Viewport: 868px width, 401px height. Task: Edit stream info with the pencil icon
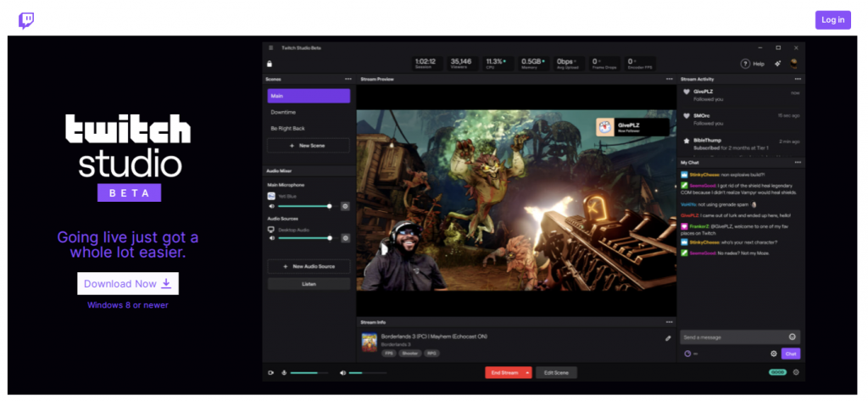click(668, 338)
